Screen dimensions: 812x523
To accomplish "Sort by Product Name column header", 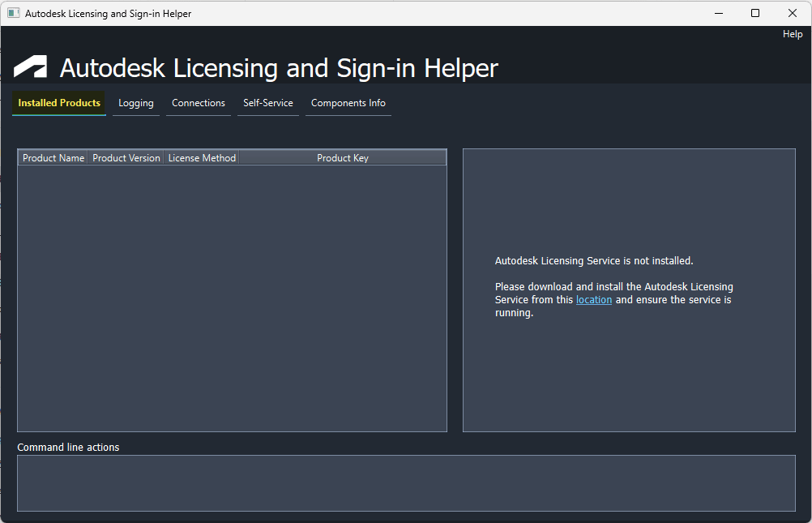I will (53, 157).
